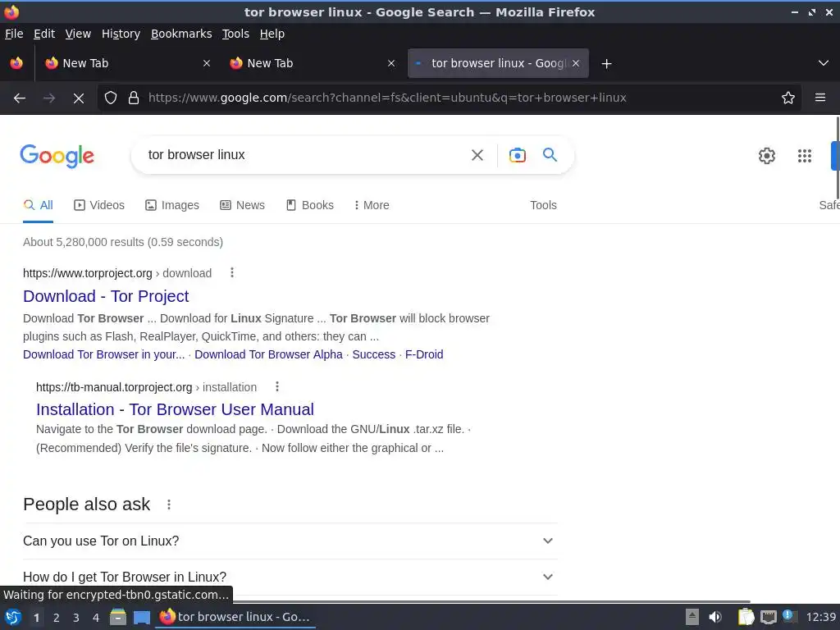Click the page vertical scrollbar
This screenshot has height=630, width=840.
tap(838, 158)
